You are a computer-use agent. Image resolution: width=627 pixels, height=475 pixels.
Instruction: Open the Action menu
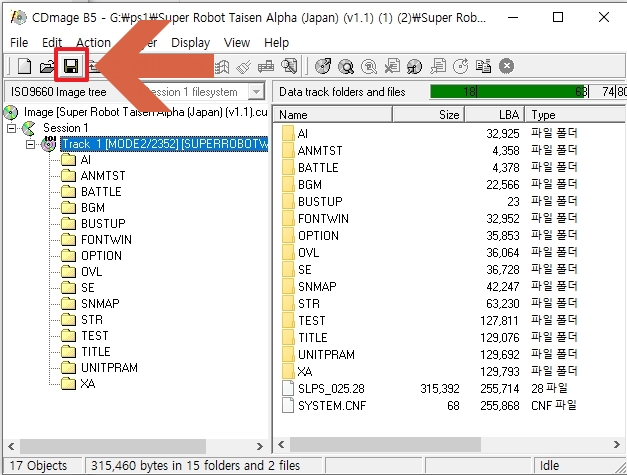pos(93,42)
